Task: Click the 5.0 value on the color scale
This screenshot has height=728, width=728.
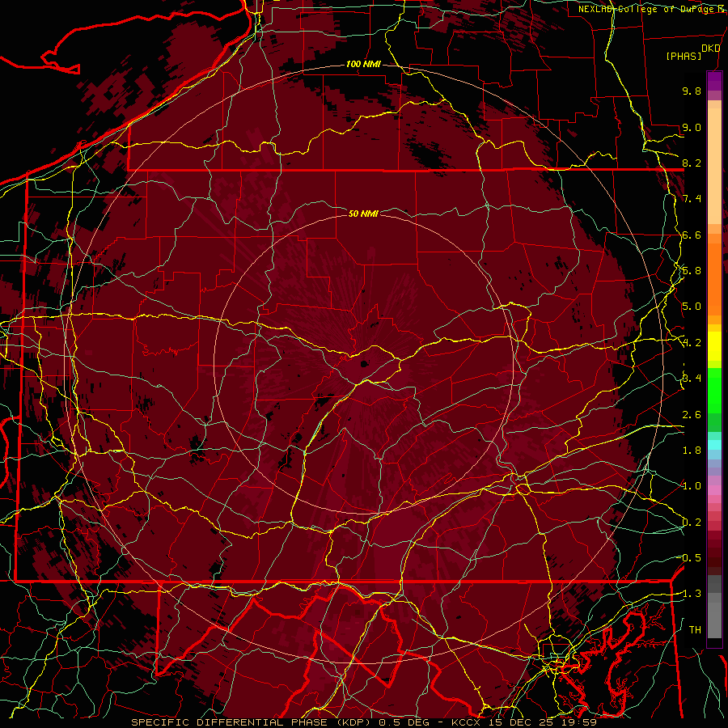Action: tap(692, 307)
